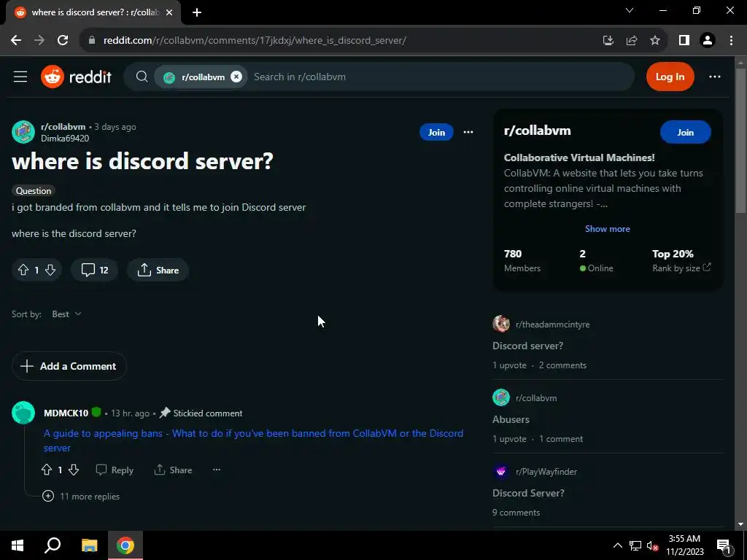Share the post via the Share button
Image resolution: width=747 pixels, height=560 pixels.
pos(158,270)
